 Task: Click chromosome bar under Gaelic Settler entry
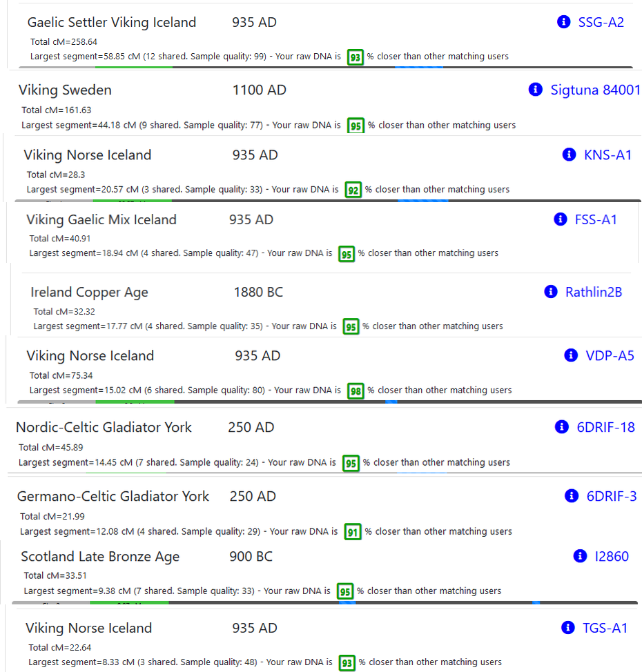pos(326,68)
